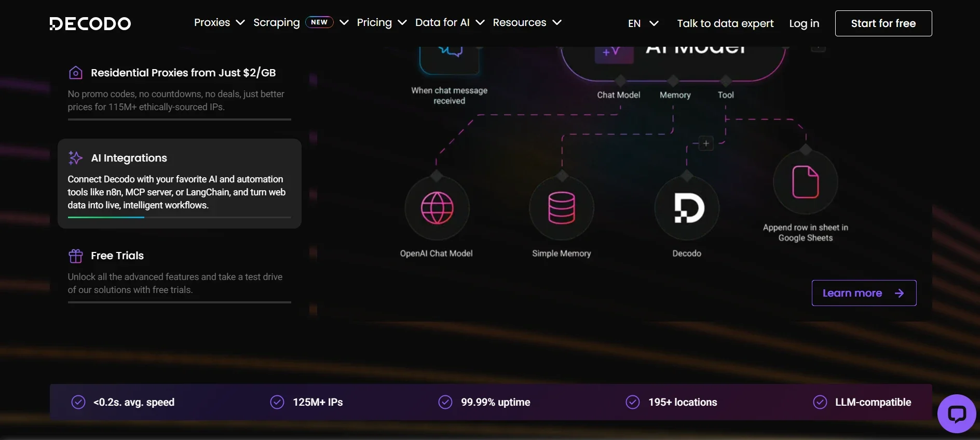Click the plus connector in workflow diagram
Viewport: 980px width, 440px height.
[706, 143]
